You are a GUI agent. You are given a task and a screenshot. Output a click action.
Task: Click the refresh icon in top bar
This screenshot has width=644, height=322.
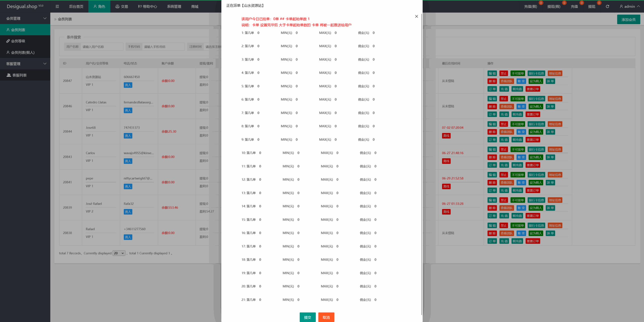[x=607, y=7]
